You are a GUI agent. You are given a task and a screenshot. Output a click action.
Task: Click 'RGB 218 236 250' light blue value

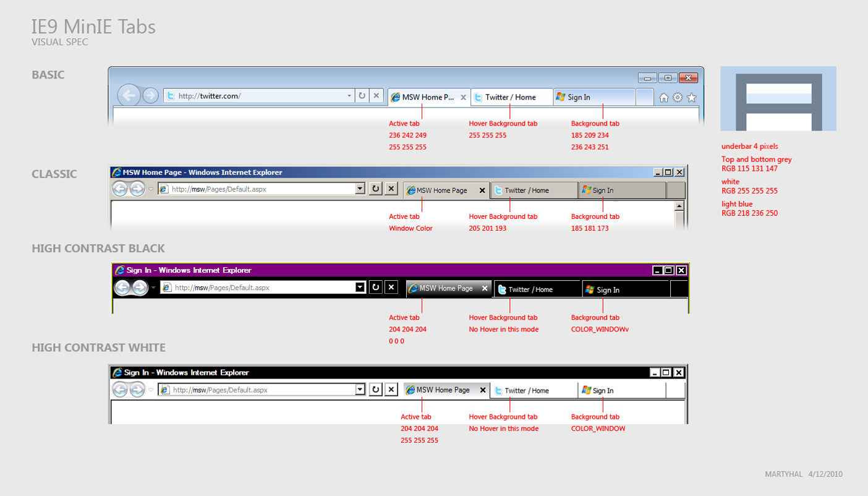pos(749,213)
